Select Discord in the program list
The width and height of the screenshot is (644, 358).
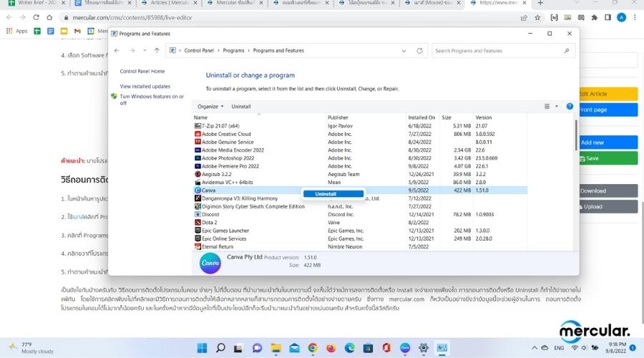tap(360, 214)
